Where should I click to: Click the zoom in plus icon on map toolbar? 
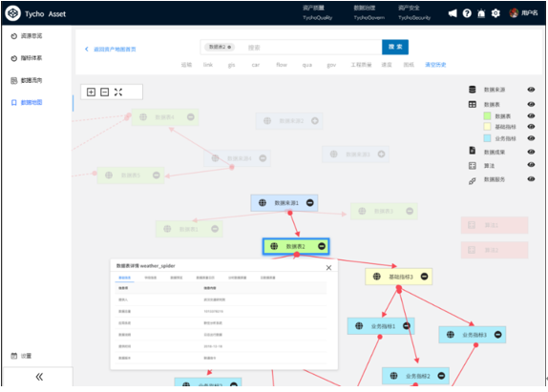click(91, 93)
